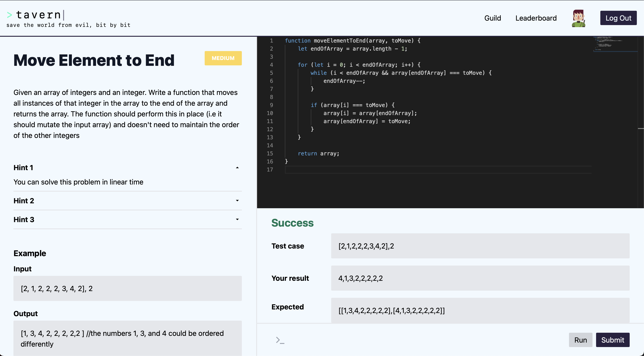Screen dimensions: 644x356
Task: Click the MEDIUM difficulty badge
Action: (223, 58)
